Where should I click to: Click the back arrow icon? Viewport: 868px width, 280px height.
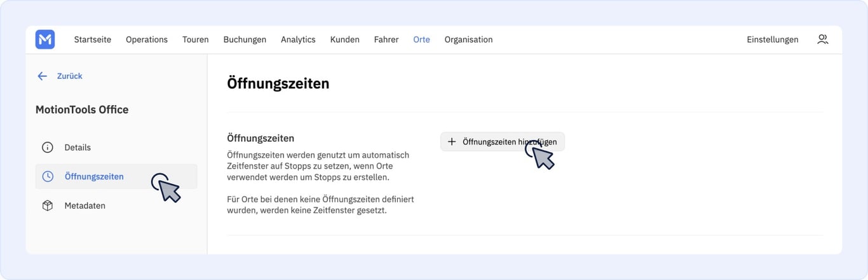[x=43, y=76]
